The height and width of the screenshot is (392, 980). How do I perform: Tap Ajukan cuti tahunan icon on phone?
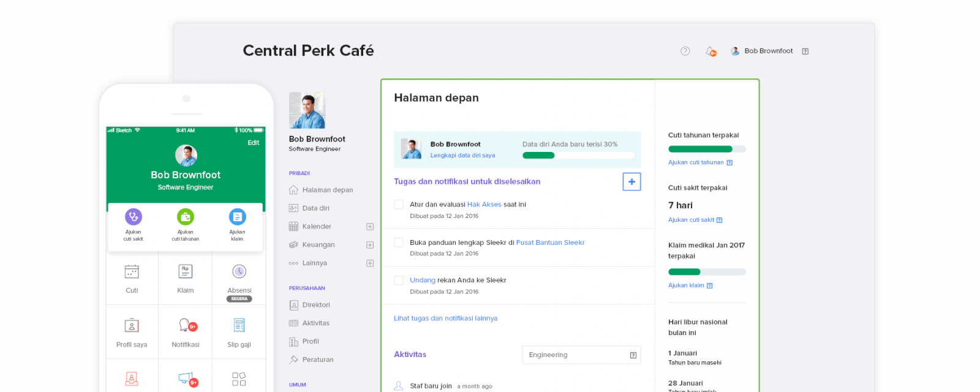pyautogui.click(x=186, y=216)
